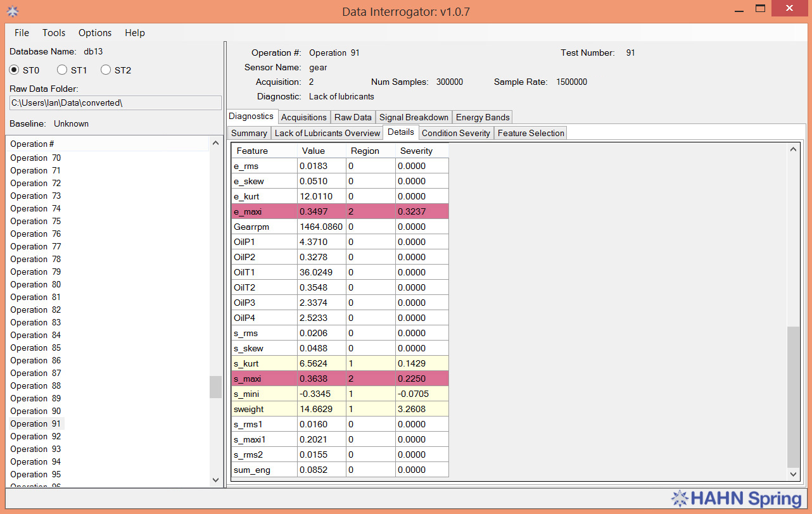Image resolution: width=812 pixels, height=514 pixels.
Task: Click the details table scrollbar thumb
Action: pyautogui.click(x=793, y=397)
